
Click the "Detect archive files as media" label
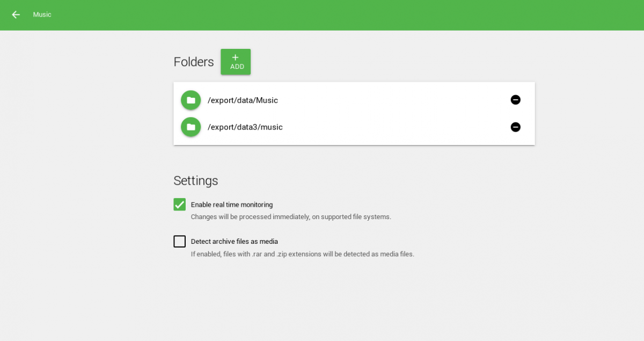(235, 242)
